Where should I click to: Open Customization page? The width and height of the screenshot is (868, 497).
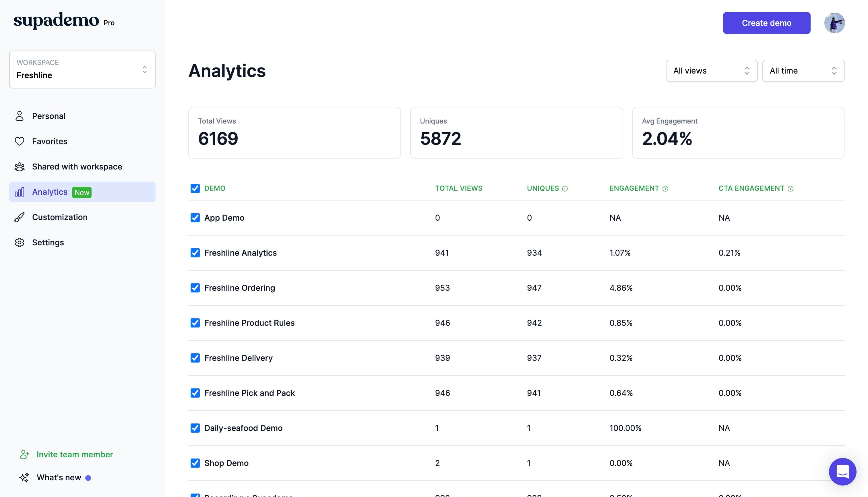click(82, 217)
